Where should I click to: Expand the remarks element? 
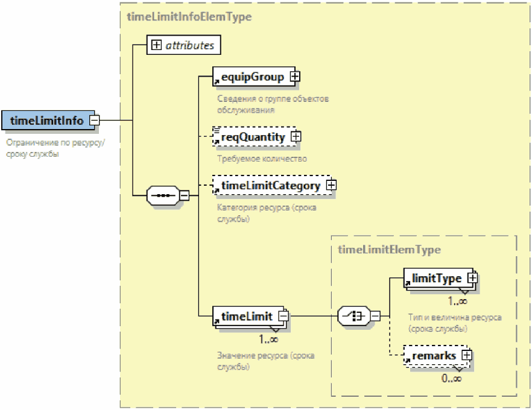[466, 355]
